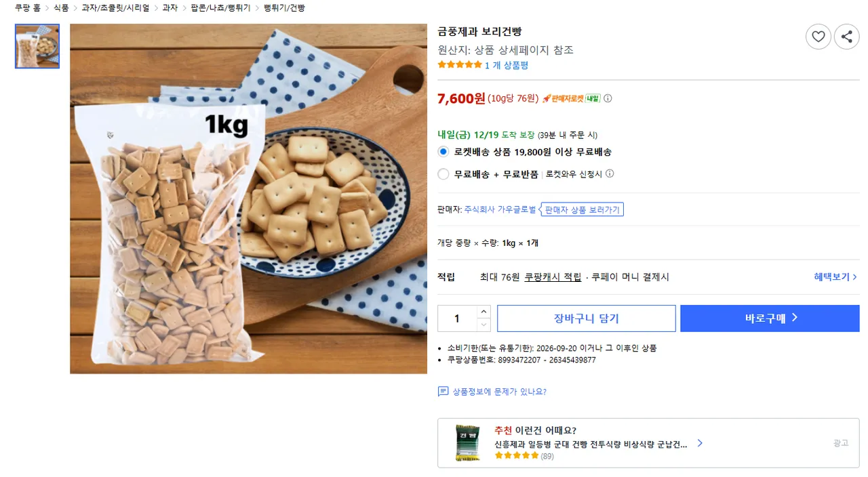Open the recommended product chevron arrow

tap(700, 443)
